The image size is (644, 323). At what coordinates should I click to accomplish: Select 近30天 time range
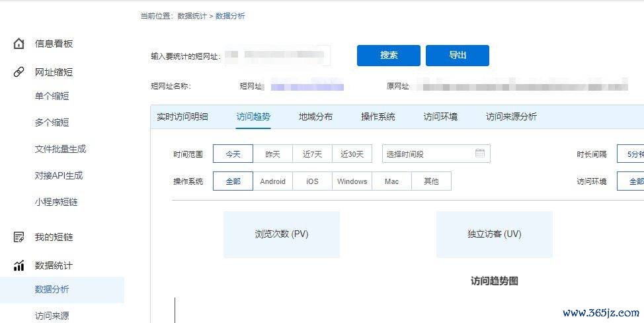pos(352,154)
